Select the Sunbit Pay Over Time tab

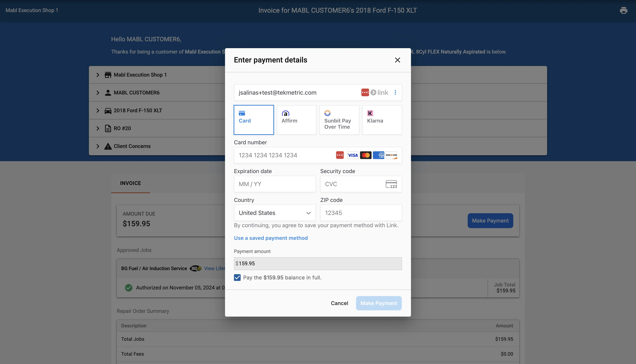click(x=339, y=120)
